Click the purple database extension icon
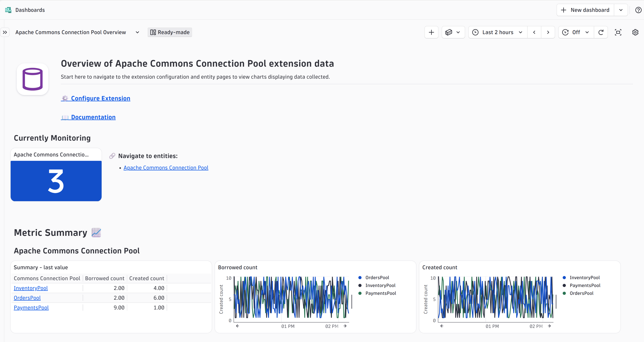644x342 pixels. pos(32,79)
